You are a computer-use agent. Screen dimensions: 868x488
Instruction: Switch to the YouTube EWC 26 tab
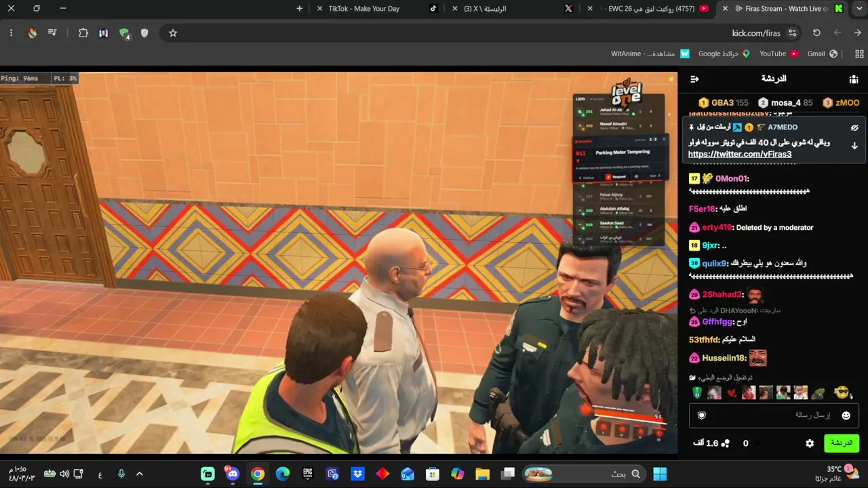[648, 9]
